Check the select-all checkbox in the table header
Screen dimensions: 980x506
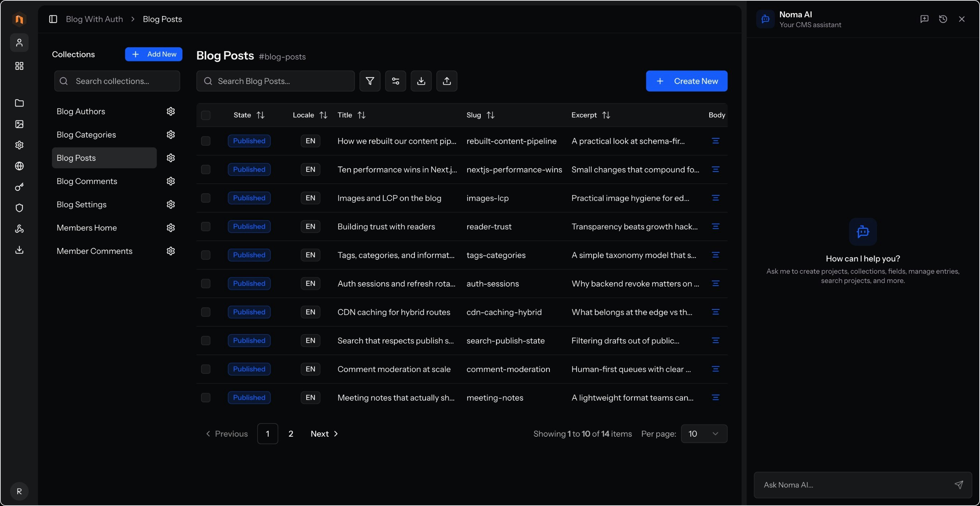[x=205, y=115]
